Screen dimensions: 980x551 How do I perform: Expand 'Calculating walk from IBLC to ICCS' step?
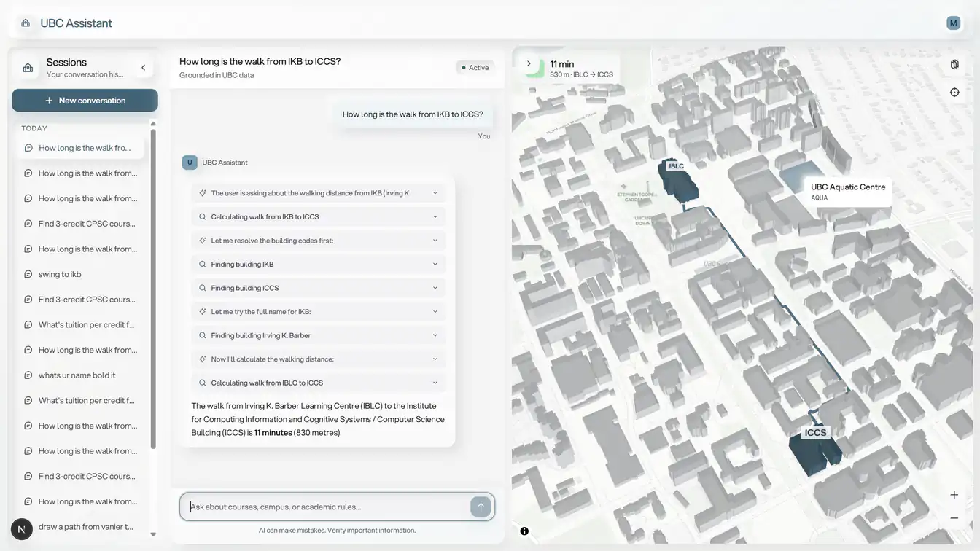pos(318,383)
